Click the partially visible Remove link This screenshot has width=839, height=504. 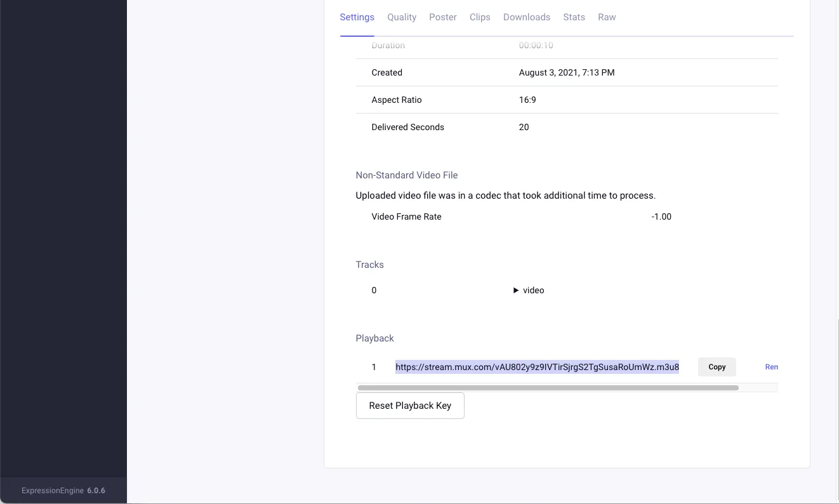[x=771, y=367]
